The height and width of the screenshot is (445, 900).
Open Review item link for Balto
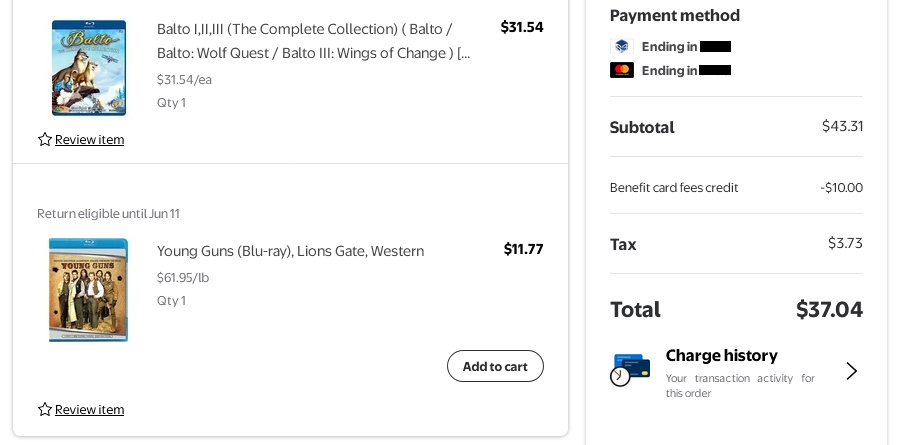tap(89, 139)
